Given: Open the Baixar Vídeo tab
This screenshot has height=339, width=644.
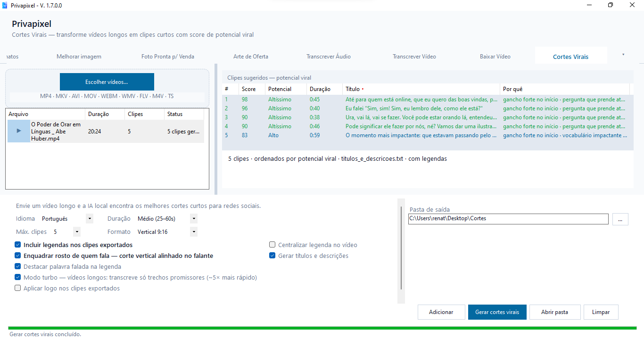Looking at the screenshot, I should click(x=495, y=57).
